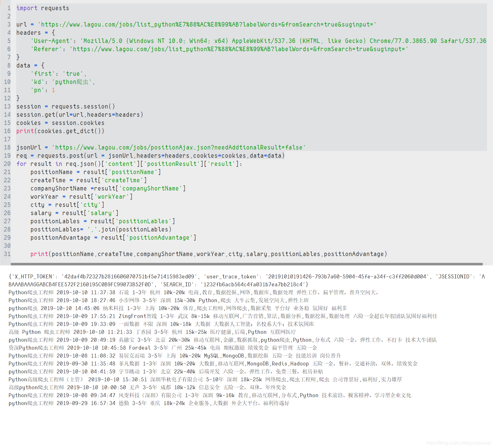Click the 深圳华秋电子有限公司 output row
The width and height of the screenshot is (493, 448).
tap(205, 380)
